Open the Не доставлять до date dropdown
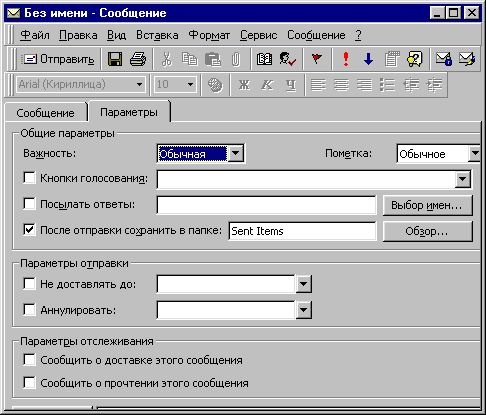 [x=303, y=284]
